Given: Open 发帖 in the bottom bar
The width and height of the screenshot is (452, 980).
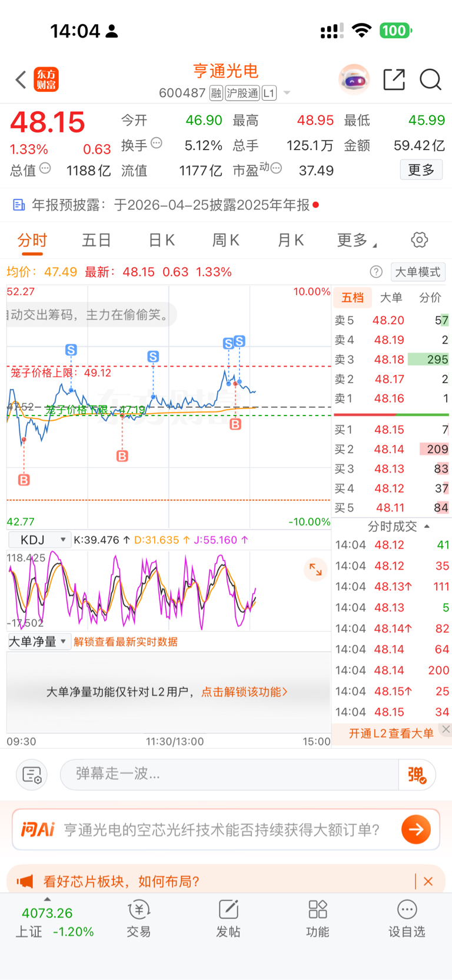Looking at the screenshot, I should tap(228, 918).
